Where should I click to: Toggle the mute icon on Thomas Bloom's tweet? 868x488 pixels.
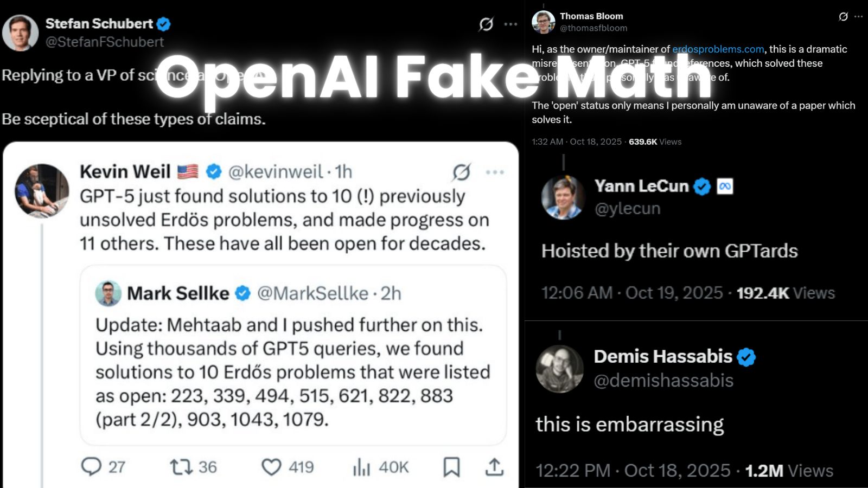(x=844, y=17)
